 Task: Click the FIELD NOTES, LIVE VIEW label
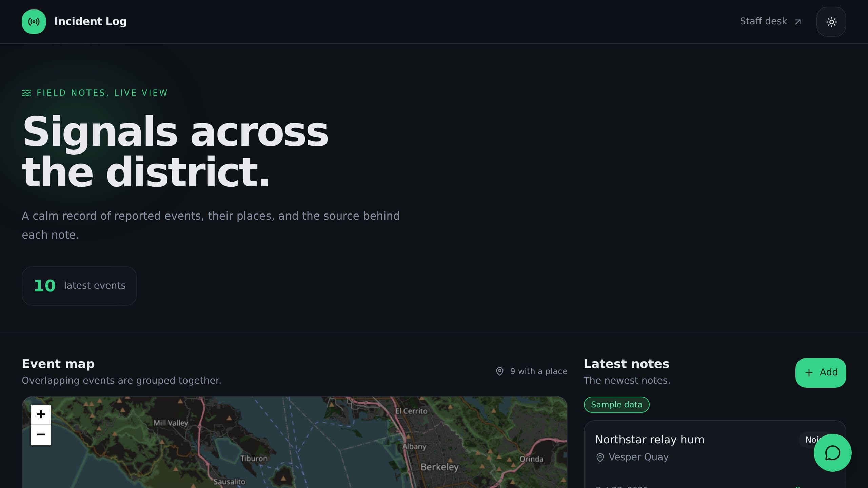(102, 93)
